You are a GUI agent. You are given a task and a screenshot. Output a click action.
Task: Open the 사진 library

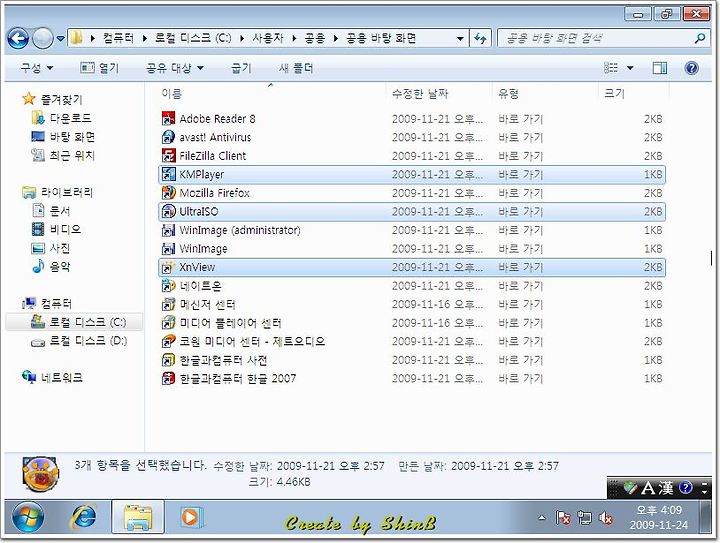51,248
